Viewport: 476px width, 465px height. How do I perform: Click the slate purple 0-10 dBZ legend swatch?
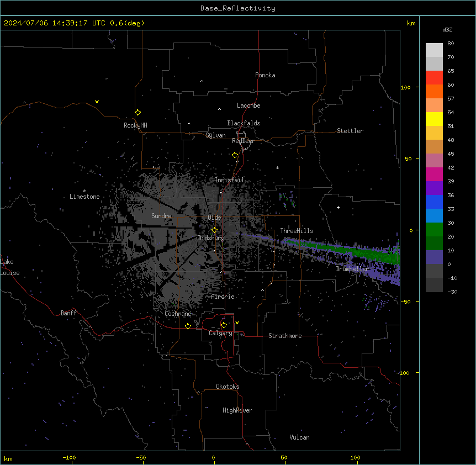point(434,257)
